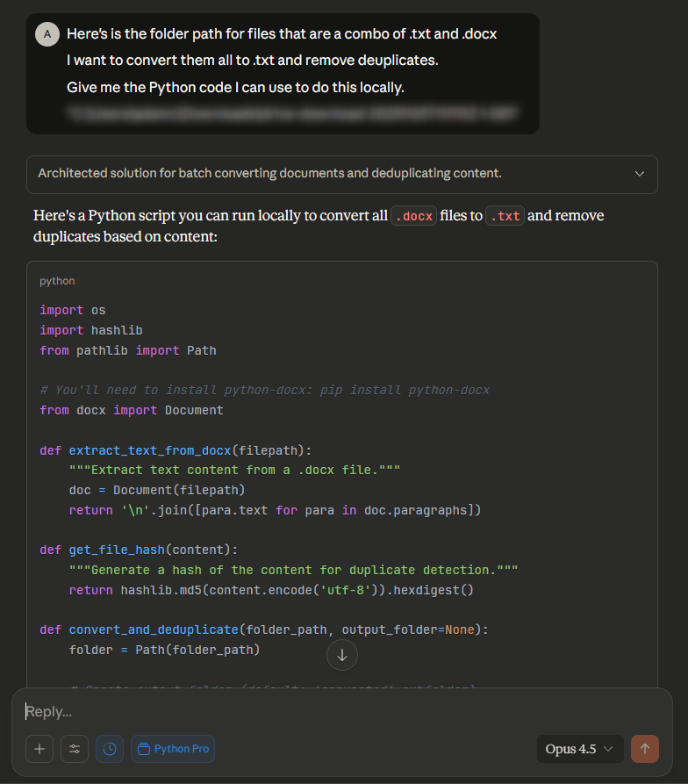Click the .docx inline code tag
Viewport: 688px width, 784px height.
pos(413,216)
